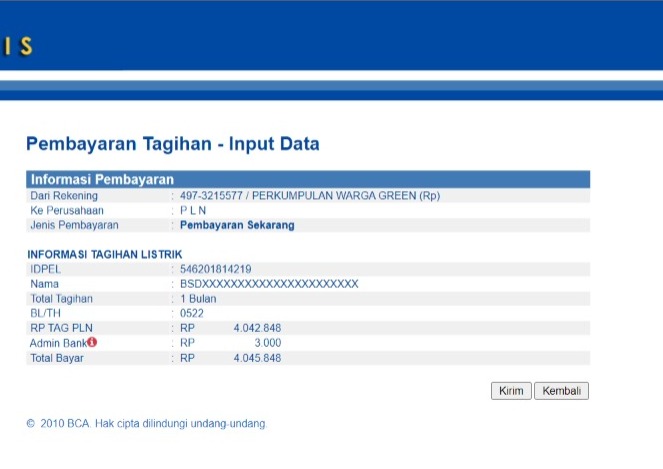Click the Pembayaran Tagihan - Input Data heading

pos(172,144)
